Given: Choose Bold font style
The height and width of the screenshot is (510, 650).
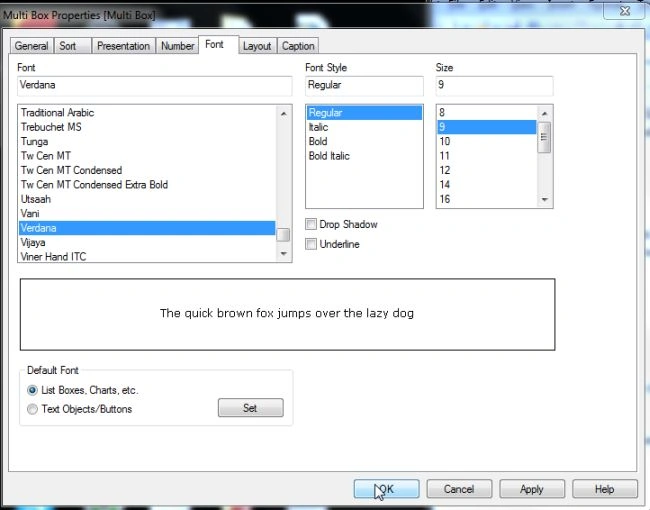Looking at the screenshot, I should click(364, 141).
